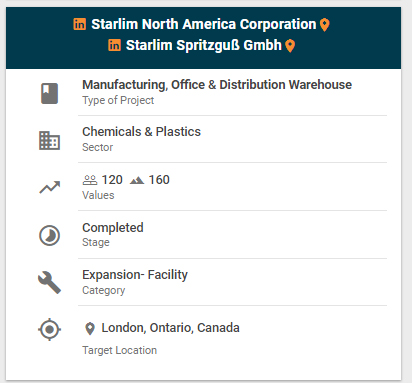The width and height of the screenshot is (412, 383).
Task: Click the Completed stage value
Action: pos(113,228)
